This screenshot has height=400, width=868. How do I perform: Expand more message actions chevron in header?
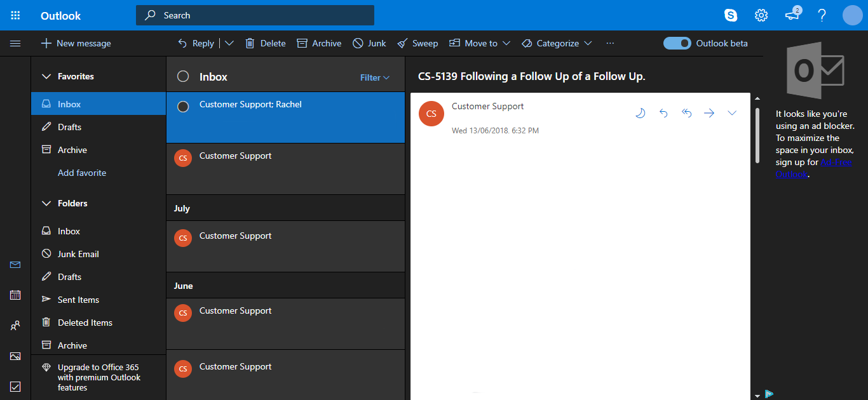[x=732, y=113]
